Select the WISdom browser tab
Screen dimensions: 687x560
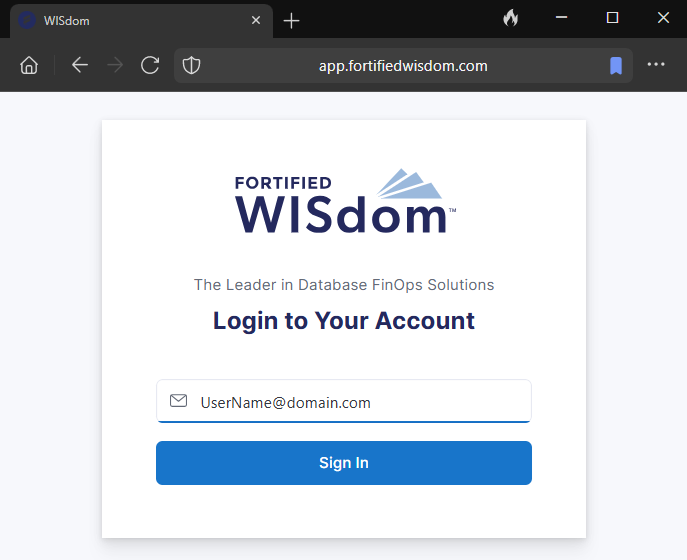[x=141, y=21]
